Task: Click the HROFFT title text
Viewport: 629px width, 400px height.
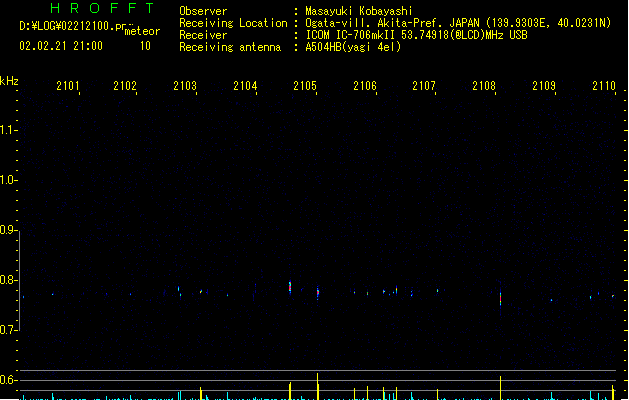Action: [103, 8]
